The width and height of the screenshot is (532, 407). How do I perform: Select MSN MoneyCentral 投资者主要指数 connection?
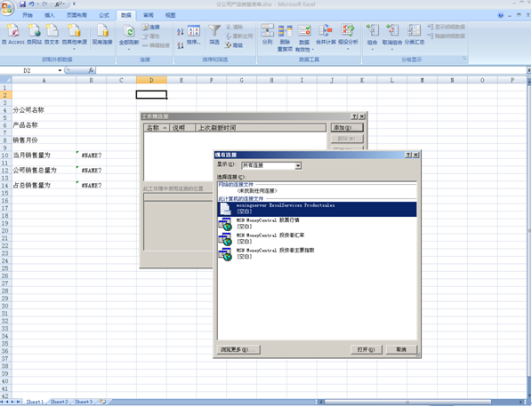[317, 254]
